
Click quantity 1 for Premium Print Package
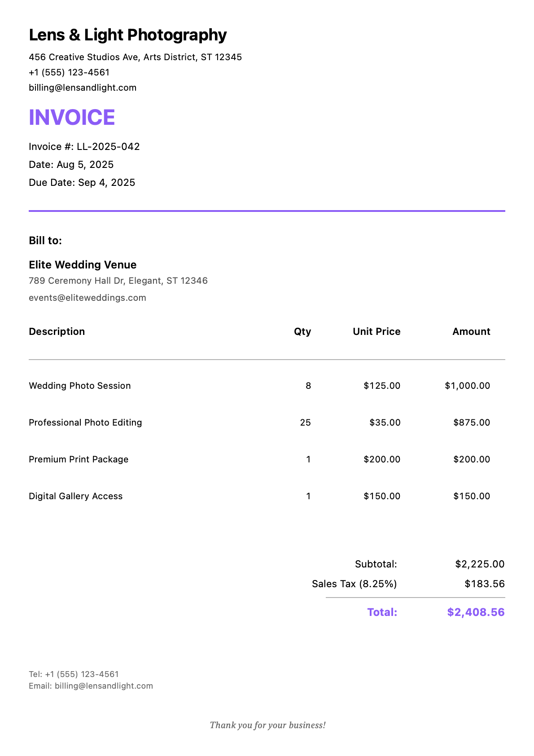[308, 459]
